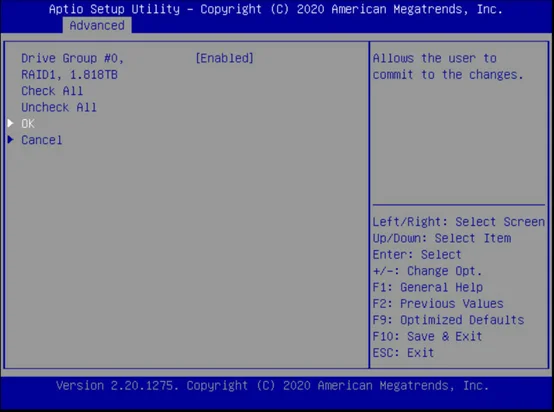Click the '+/-: Change Opt.' hint
Viewport: 554px width, 412px height.
(x=427, y=271)
